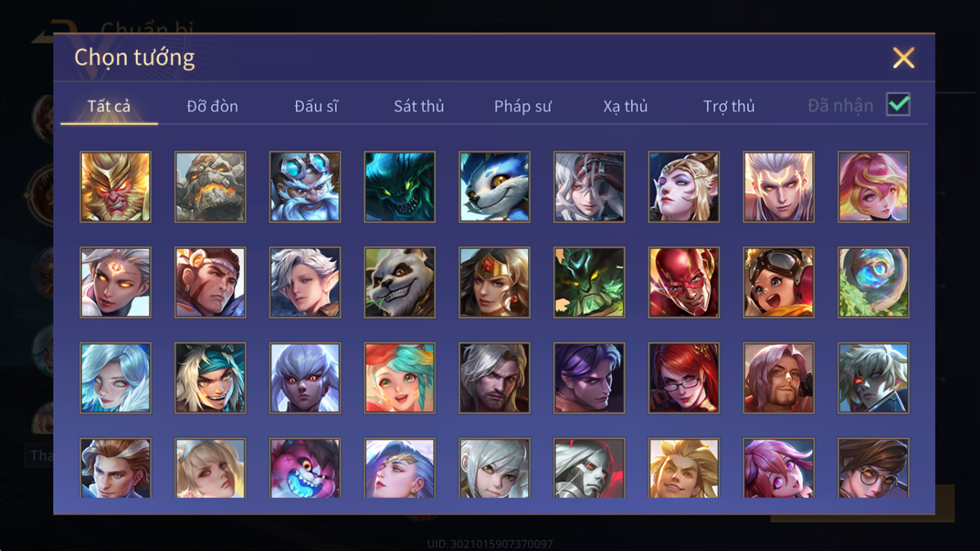Select the pink grinning cat monster hero
The height and width of the screenshot is (551, 980).
point(305,468)
